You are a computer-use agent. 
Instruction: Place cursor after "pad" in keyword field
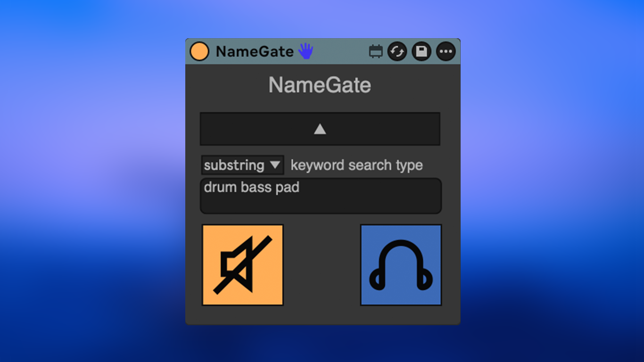coord(300,188)
